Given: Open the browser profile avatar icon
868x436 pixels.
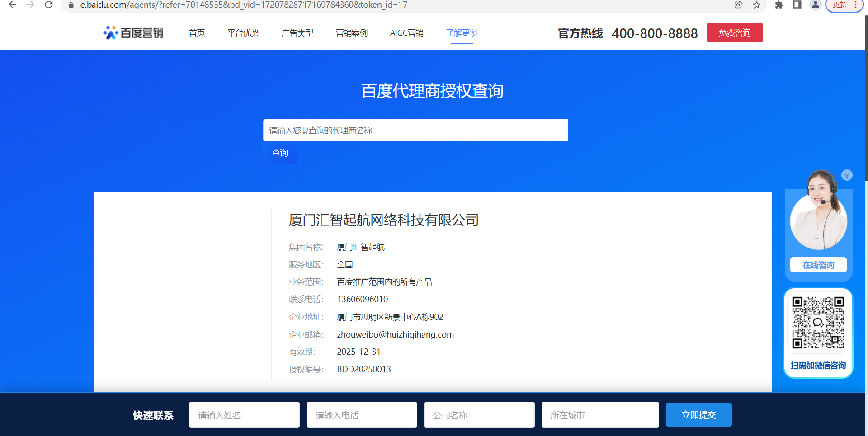Looking at the screenshot, I should pos(815,5).
